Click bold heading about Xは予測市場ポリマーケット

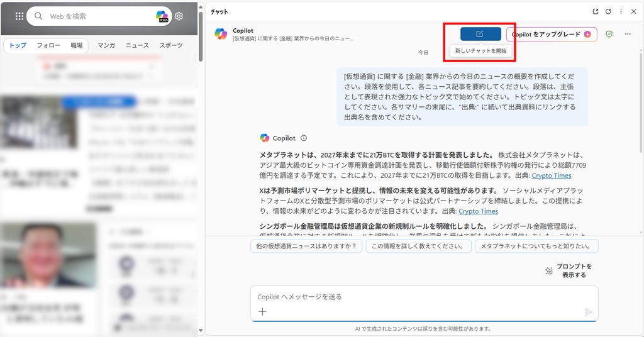379,191
